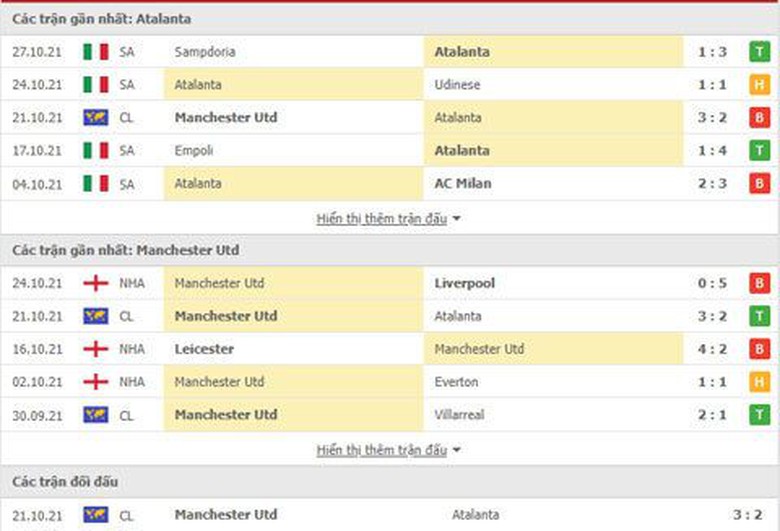
Task: Open the Empoli team link
Action: (x=193, y=151)
